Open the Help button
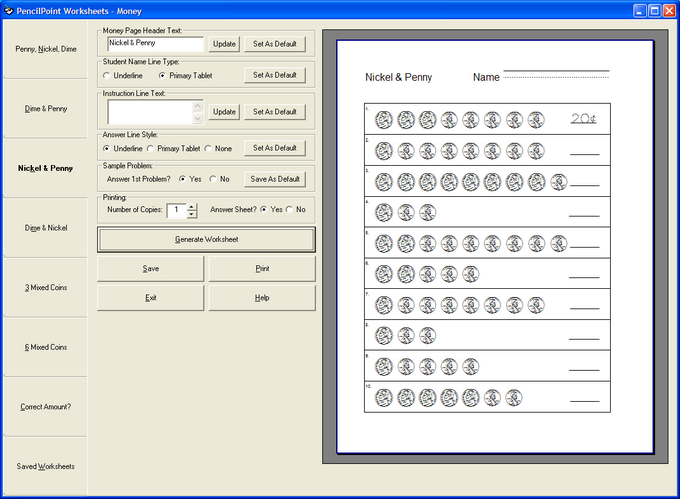 (261, 298)
